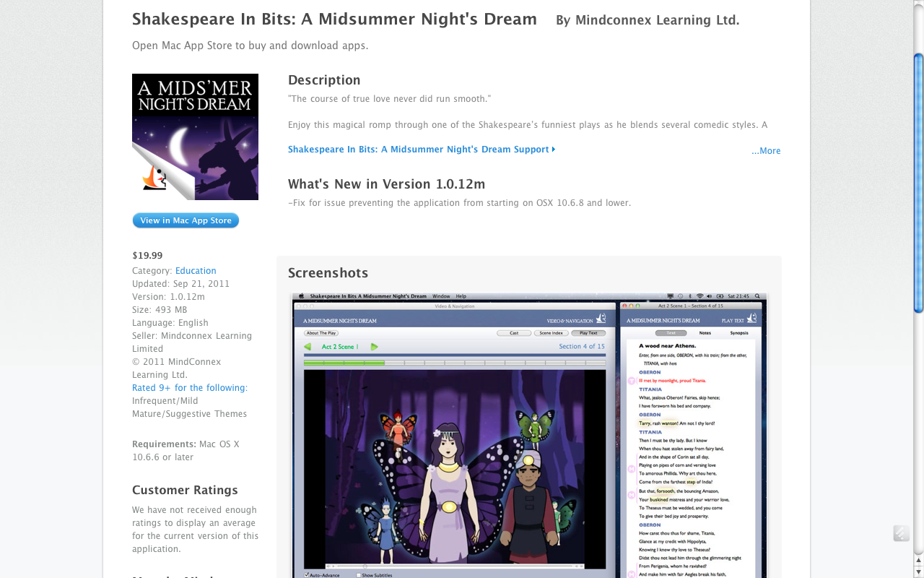Click the © 2011 MindConnex copyright text
The image size is (924, 578).
[177, 368]
